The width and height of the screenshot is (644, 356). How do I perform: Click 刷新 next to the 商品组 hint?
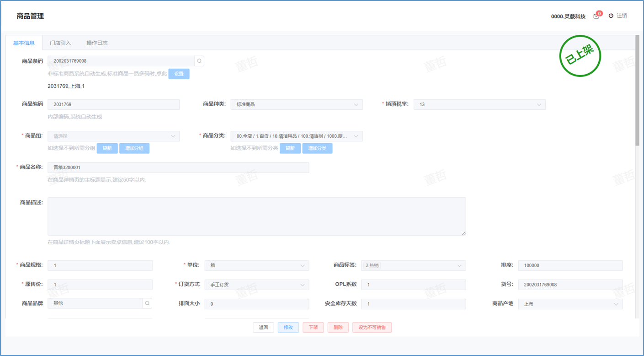tap(107, 148)
